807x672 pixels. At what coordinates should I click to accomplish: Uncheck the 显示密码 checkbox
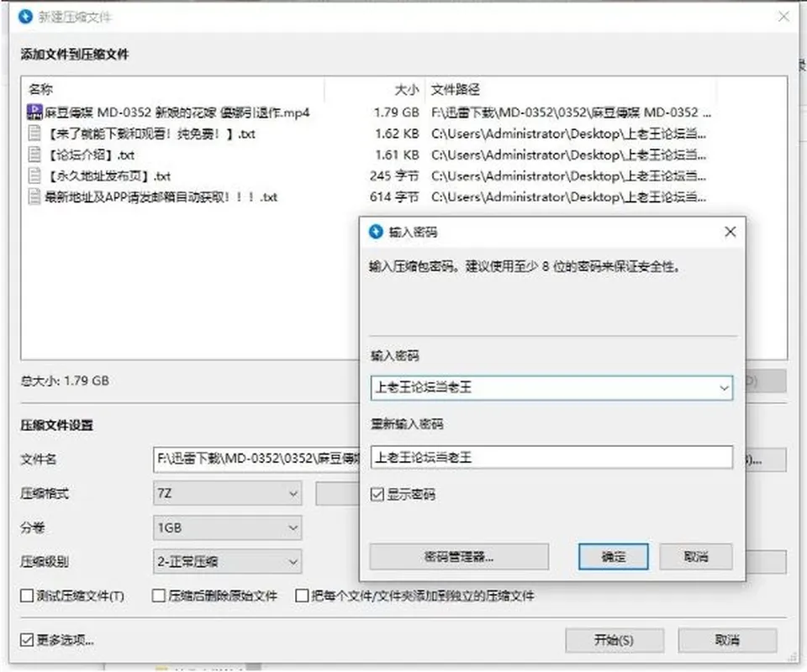[377, 495]
